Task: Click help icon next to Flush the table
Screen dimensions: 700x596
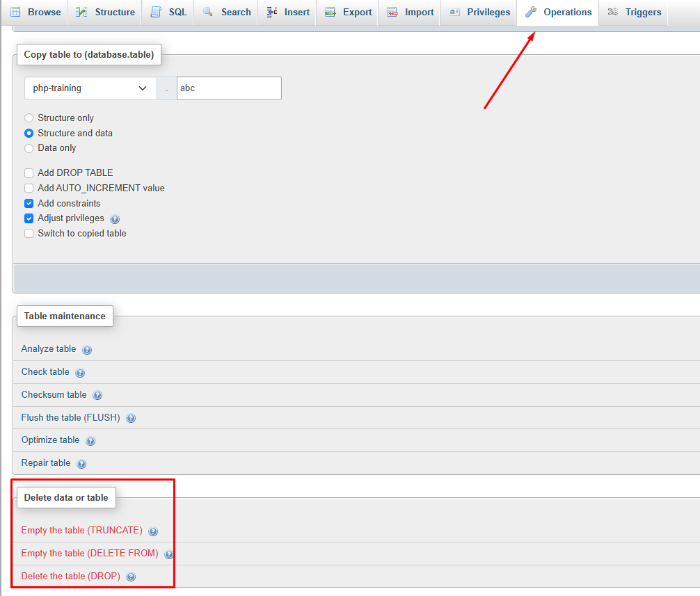Action: [131, 419]
